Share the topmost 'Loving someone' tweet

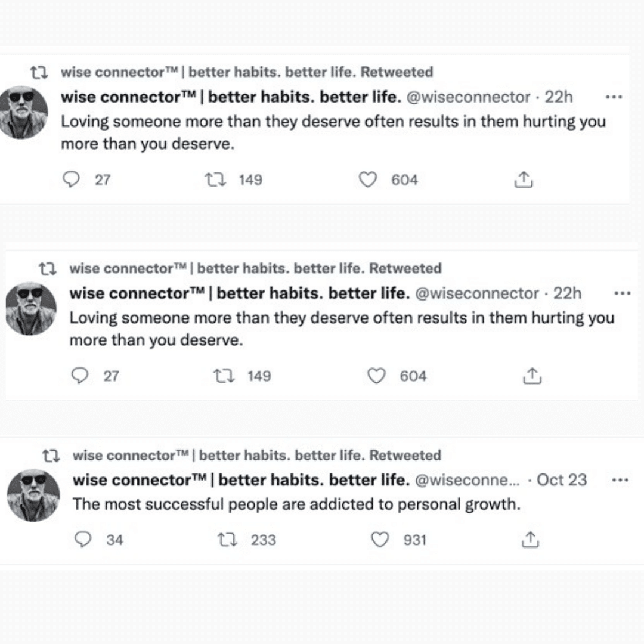pos(522,179)
